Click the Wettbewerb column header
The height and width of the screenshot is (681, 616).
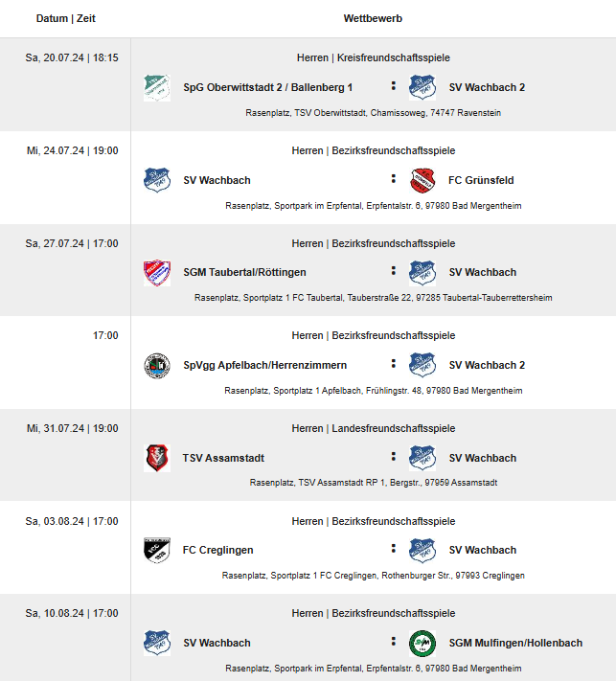(x=373, y=18)
